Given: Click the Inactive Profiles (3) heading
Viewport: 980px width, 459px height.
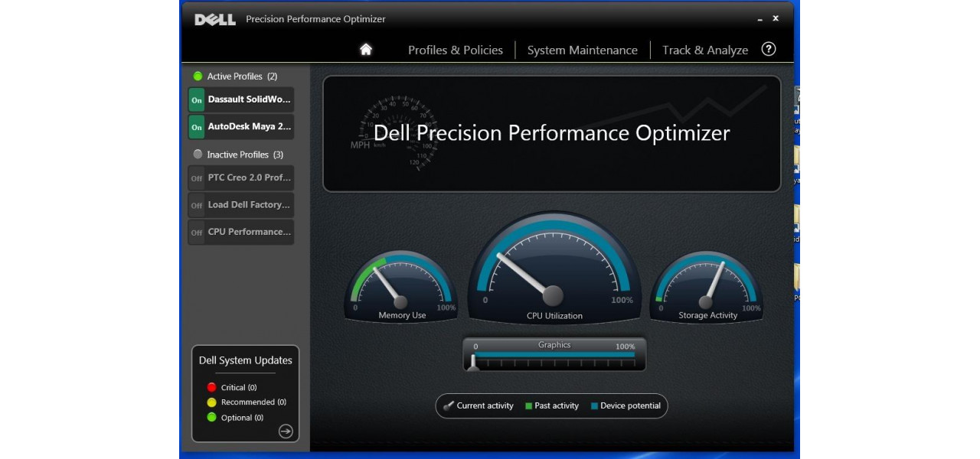Looking at the screenshot, I should point(245,155).
